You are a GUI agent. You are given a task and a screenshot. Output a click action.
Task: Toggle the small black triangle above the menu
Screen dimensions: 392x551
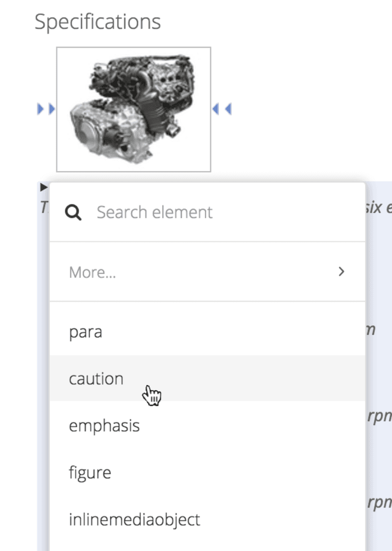click(x=43, y=187)
